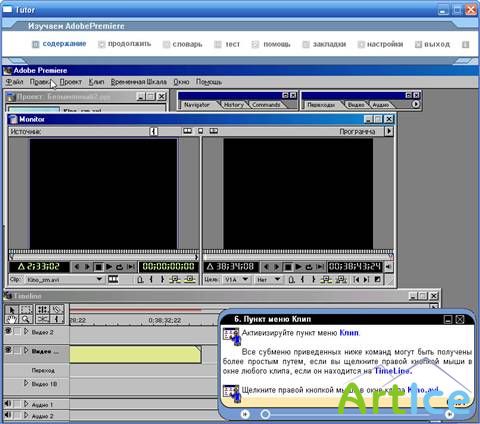Go to Next Edit in Program controls
480x424 pixels.
click(366, 279)
